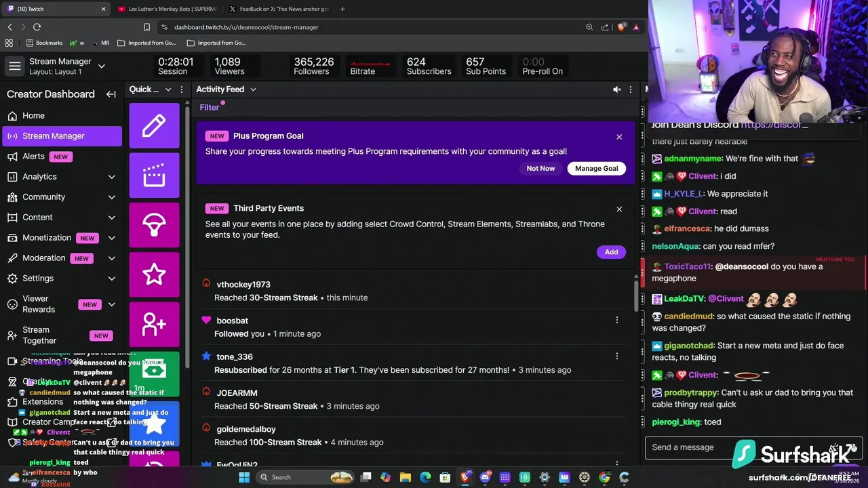Expand the Community section
868x488 pixels.
(x=112, y=197)
